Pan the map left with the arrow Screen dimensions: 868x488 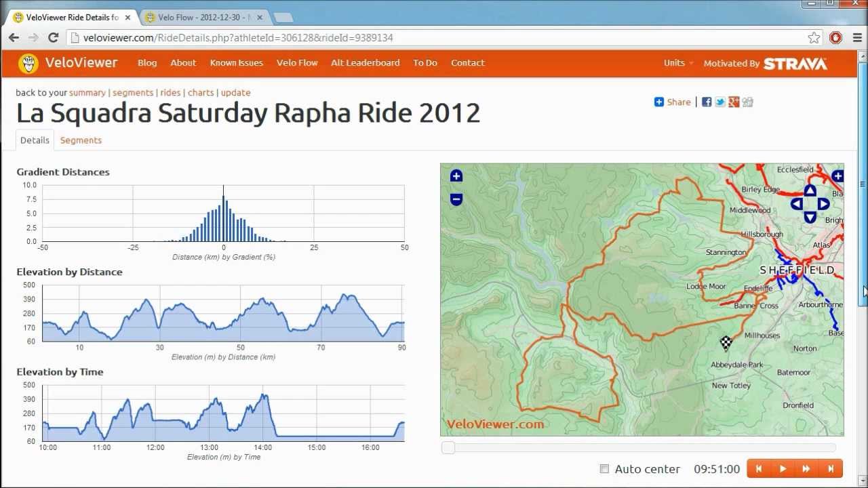tap(797, 204)
